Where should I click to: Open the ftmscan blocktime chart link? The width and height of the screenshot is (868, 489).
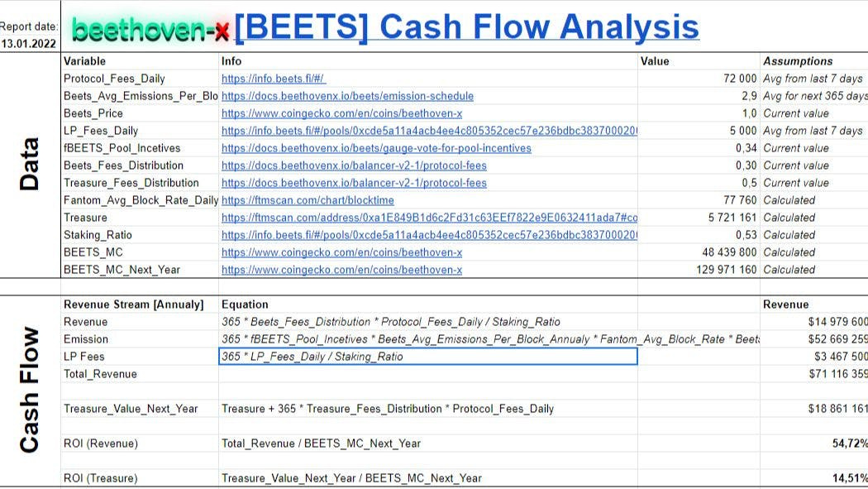point(308,200)
